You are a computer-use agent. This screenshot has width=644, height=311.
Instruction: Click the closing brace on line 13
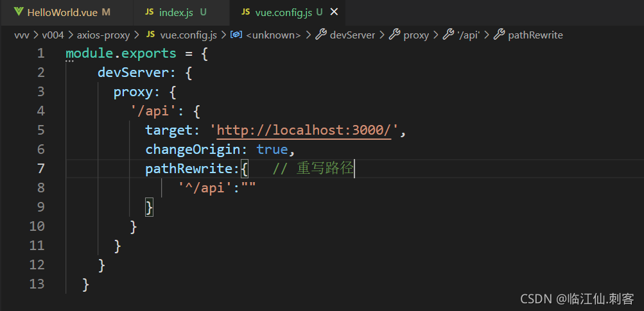pos(85,284)
